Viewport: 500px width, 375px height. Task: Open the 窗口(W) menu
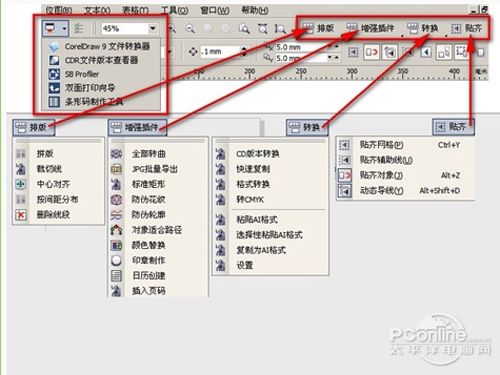[215, 10]
